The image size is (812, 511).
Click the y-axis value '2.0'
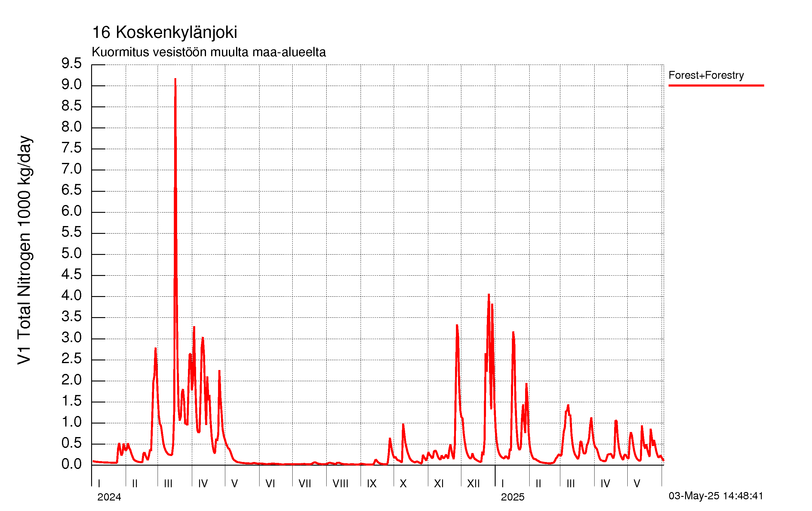72,380
